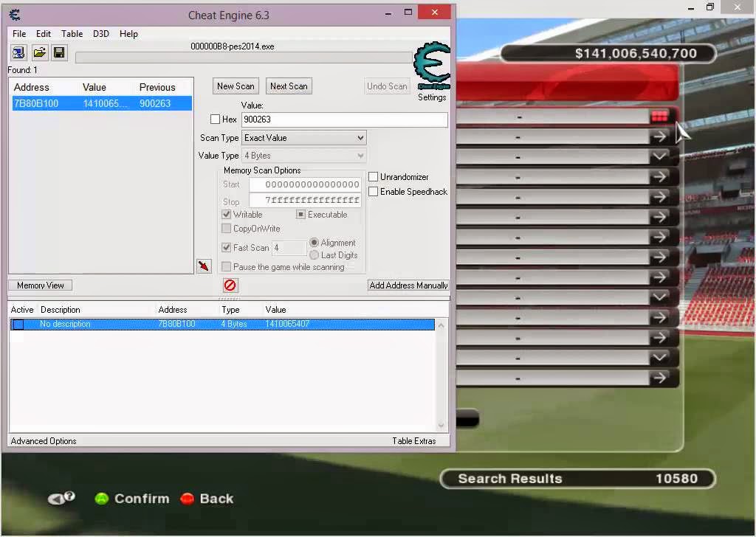Click the Description column header
Image resolution: width=756 pixels, height=537 pixels.
pos(61,310)
